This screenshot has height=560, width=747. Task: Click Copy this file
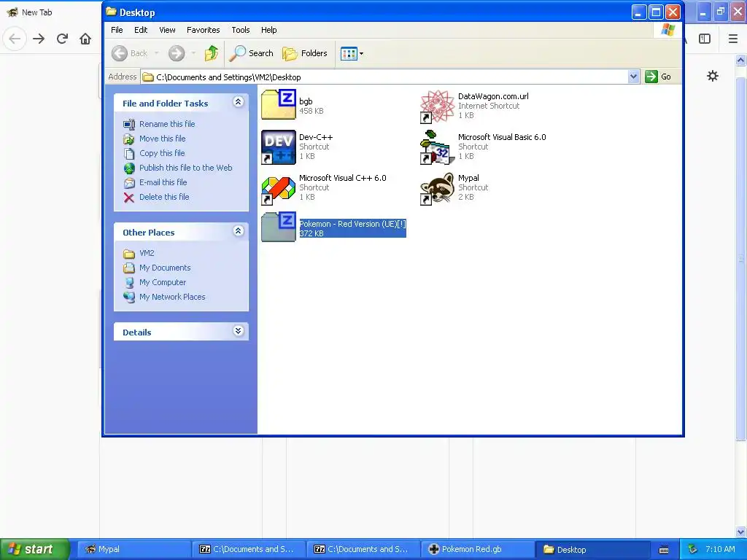[161, 153]
